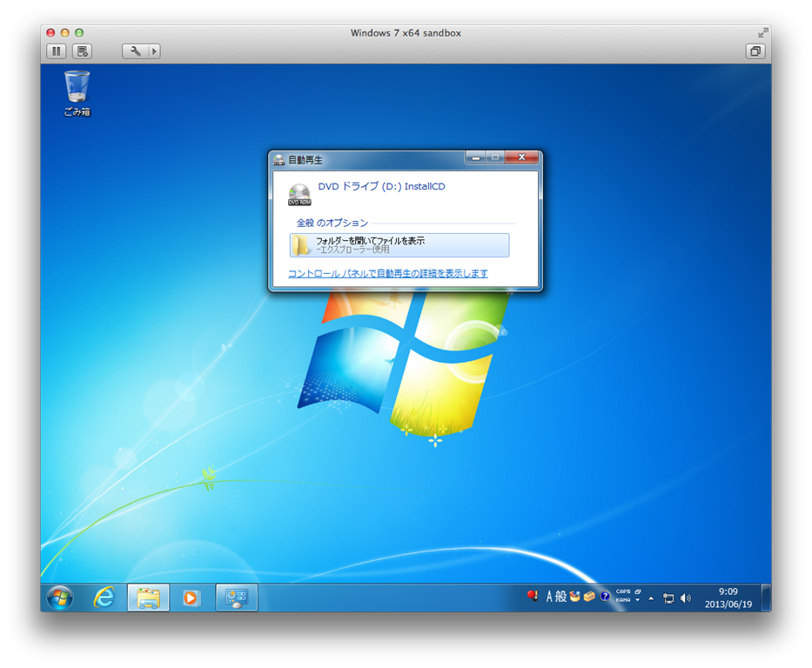Screen dimensions: 812x668
Task: Open the network status tray icon
Action: coord(668,598)
